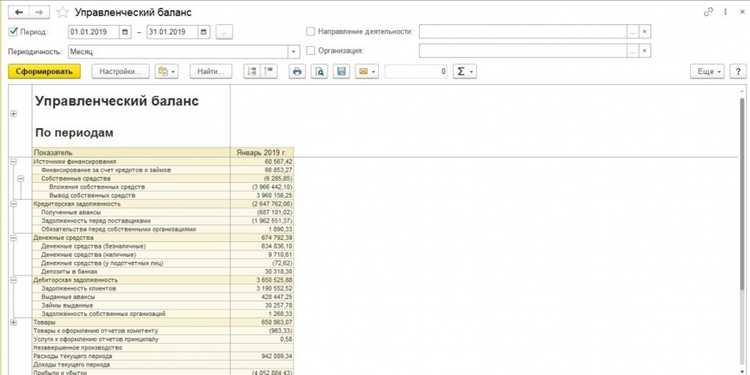
Task: Open help with question mark button
Action: (739, 71)
